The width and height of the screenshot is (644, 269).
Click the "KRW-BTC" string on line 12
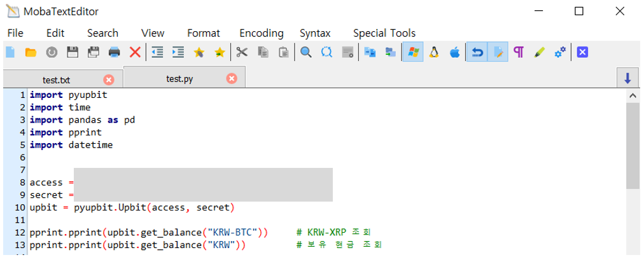(x=232, y=233)
